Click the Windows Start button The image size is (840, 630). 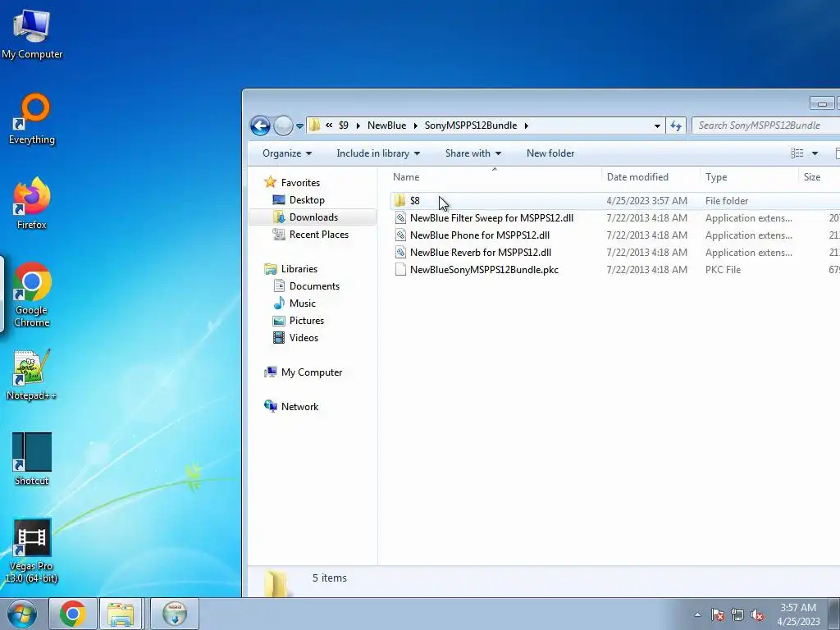tap(21, 614)
